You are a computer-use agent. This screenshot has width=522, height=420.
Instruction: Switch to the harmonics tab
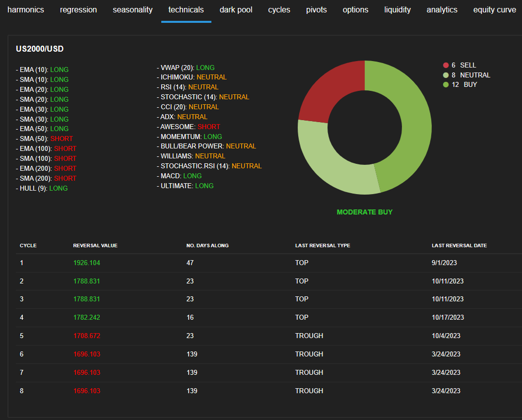coord(26,10)
